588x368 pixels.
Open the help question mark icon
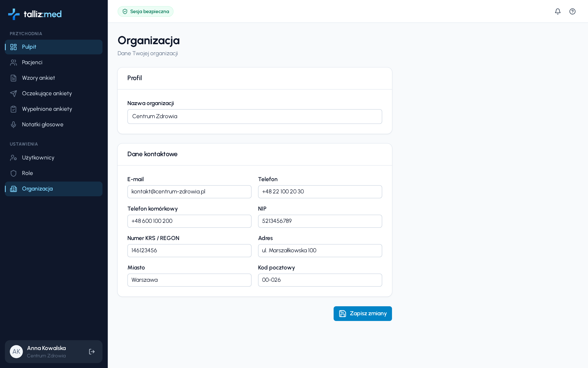[572, 11]
